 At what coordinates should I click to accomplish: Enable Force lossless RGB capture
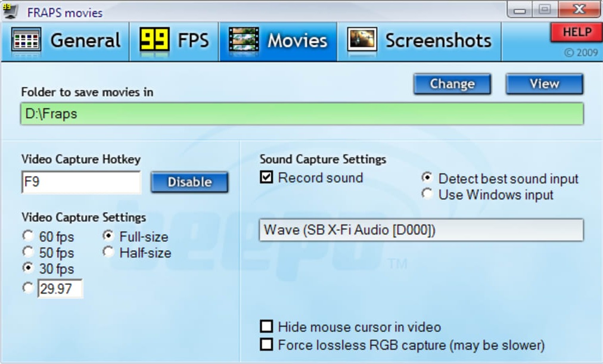(266, 344)
